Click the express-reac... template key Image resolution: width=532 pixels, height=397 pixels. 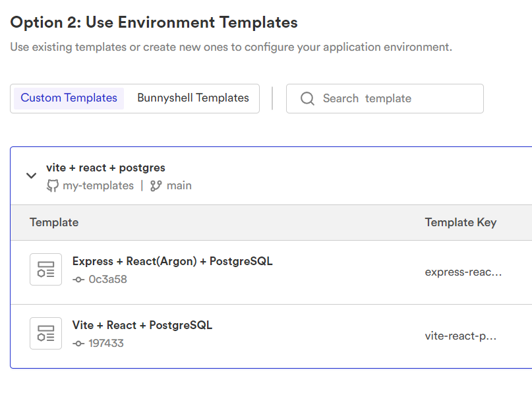[463, 272]
